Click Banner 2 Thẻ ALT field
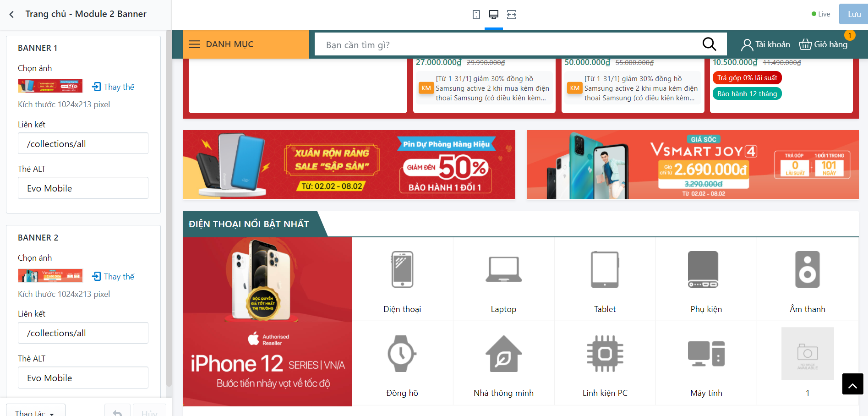Screen dimensions: 868x416 tap(83, 378)
